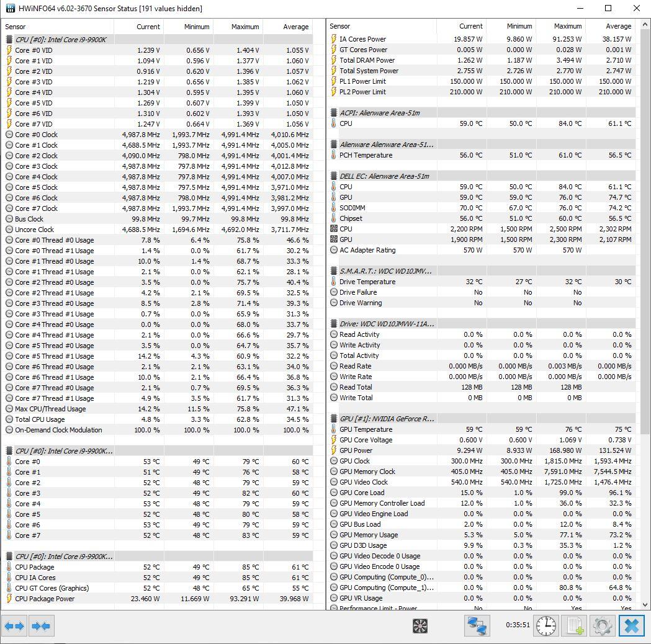This screenshot has height=644, width=651.
Task: Select the GPU NVIDIA GeForce group header
Action: pyautogui.click(x=386, y=419)
